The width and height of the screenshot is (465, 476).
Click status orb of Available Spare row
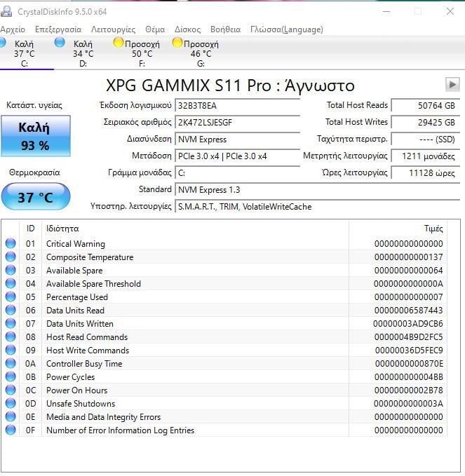click(11, 270)
